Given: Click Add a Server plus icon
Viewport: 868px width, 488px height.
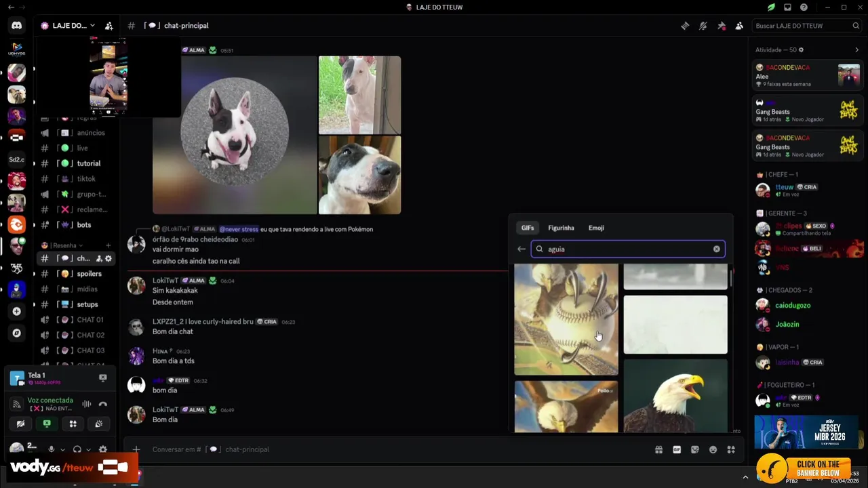Looking at the screenshot, I should (x=16, y=312).
